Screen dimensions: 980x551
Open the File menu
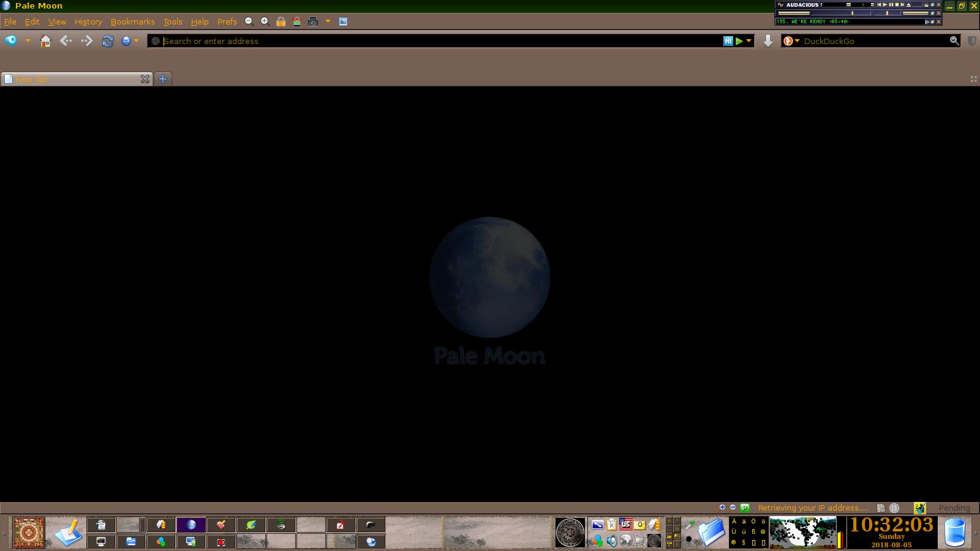pos(10,21)
